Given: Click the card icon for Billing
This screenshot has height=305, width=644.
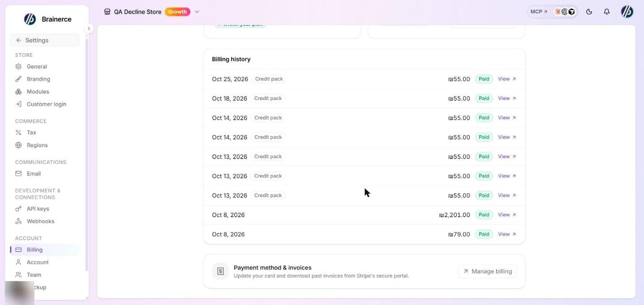Looking at the screenshot, I should pos(18,250).
